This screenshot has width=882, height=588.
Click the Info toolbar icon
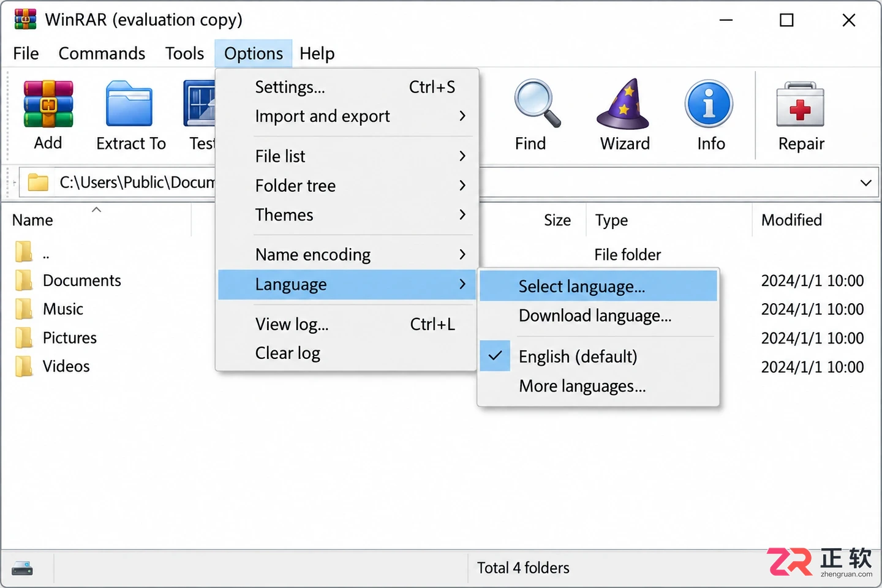(709, 104)
